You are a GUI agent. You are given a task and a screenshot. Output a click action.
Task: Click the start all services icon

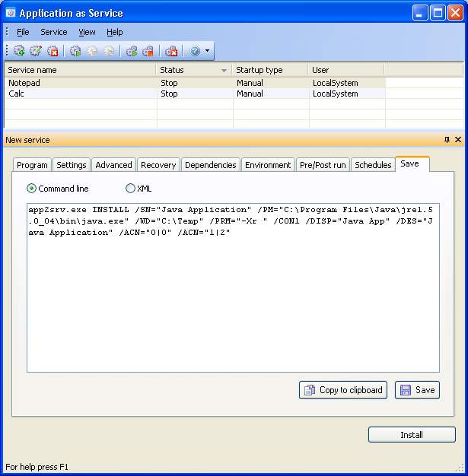pos(132,51)
